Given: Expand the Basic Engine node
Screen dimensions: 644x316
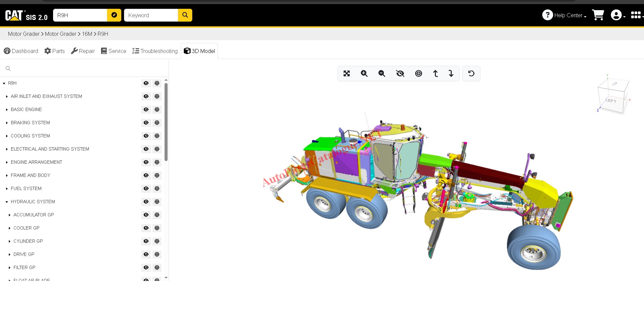Looking at the screenshot, I should coord(7,109).
